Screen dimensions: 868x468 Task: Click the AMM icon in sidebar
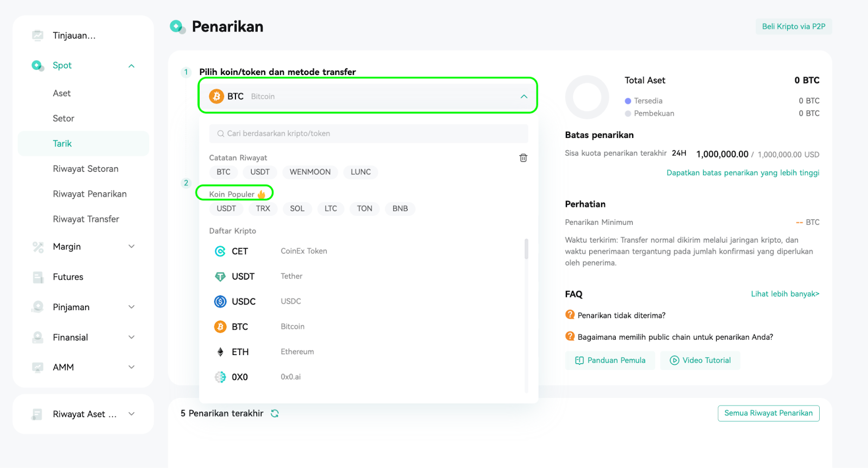[x=37, y=368]
